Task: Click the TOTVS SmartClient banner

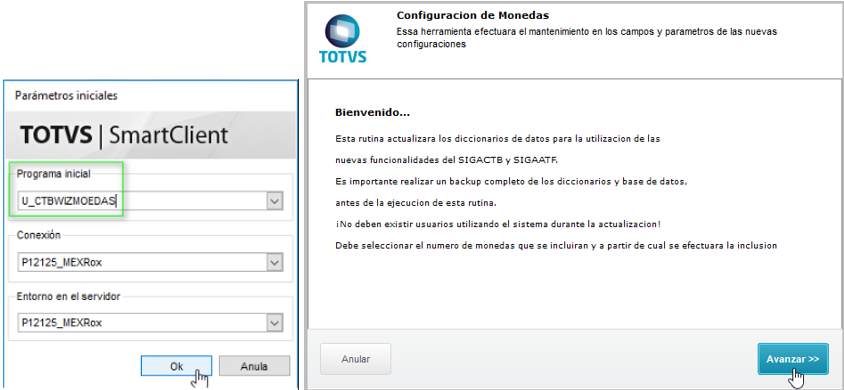Action: [151, 135]
